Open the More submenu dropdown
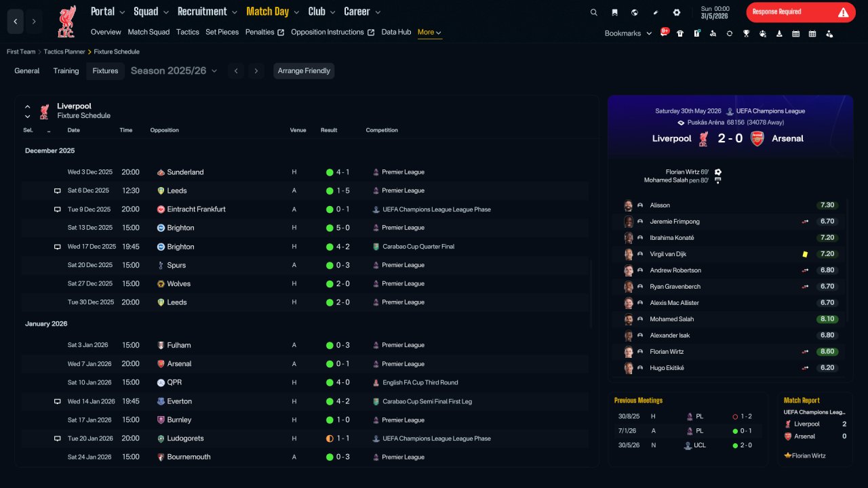Image resolution: width=868 pixels, height=488 pixels. (x=430, y=33)
